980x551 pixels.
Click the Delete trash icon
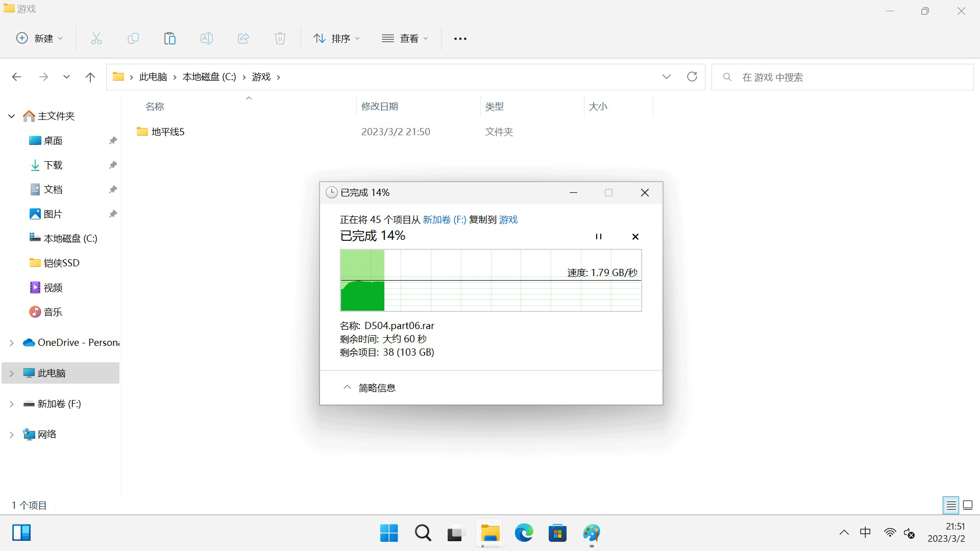280,38
